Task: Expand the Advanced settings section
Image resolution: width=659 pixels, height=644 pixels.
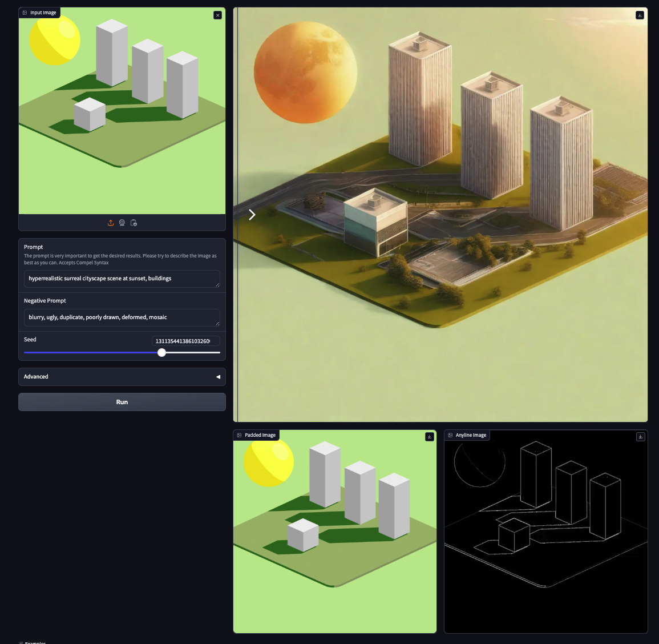Action: click(x=122, y=377)
